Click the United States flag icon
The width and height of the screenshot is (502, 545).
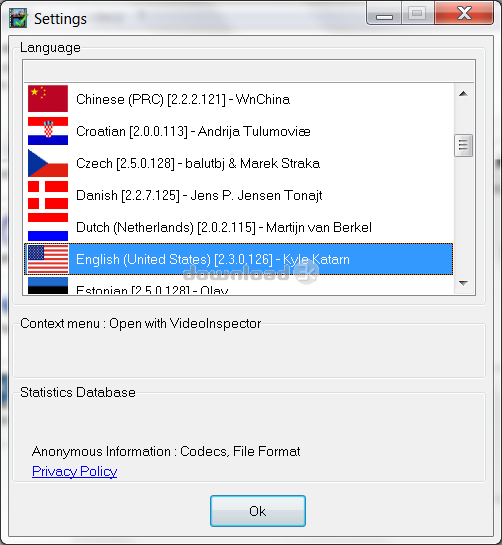click(x=48, y=259)
